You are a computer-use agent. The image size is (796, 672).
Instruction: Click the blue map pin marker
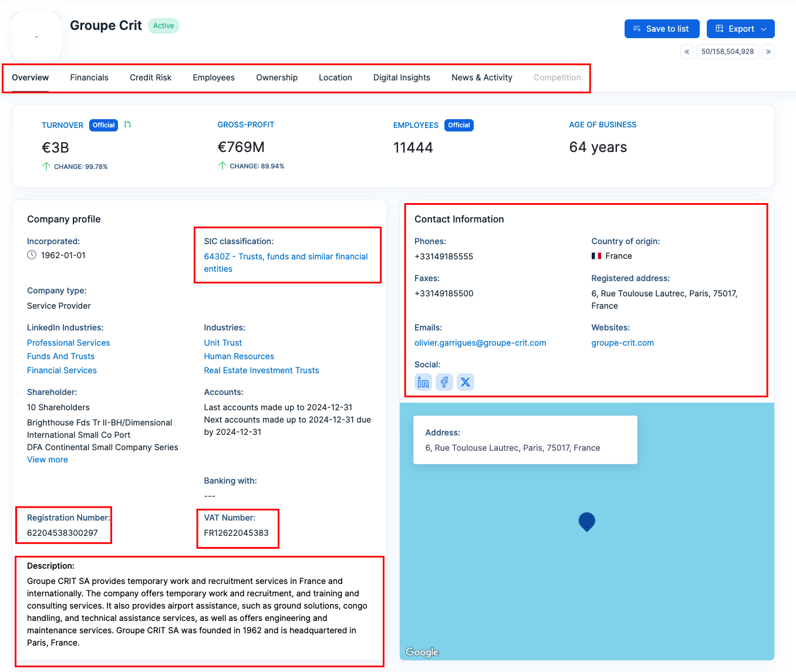(587, 522)
